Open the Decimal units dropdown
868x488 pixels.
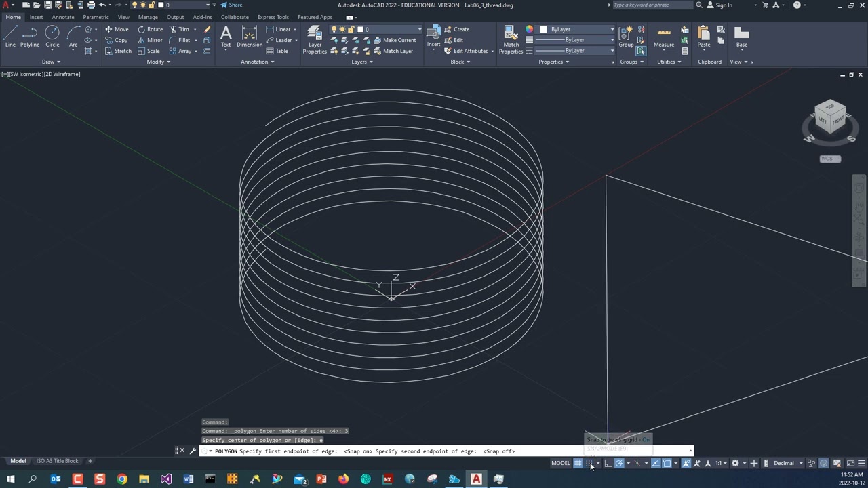tap(787, 464)
